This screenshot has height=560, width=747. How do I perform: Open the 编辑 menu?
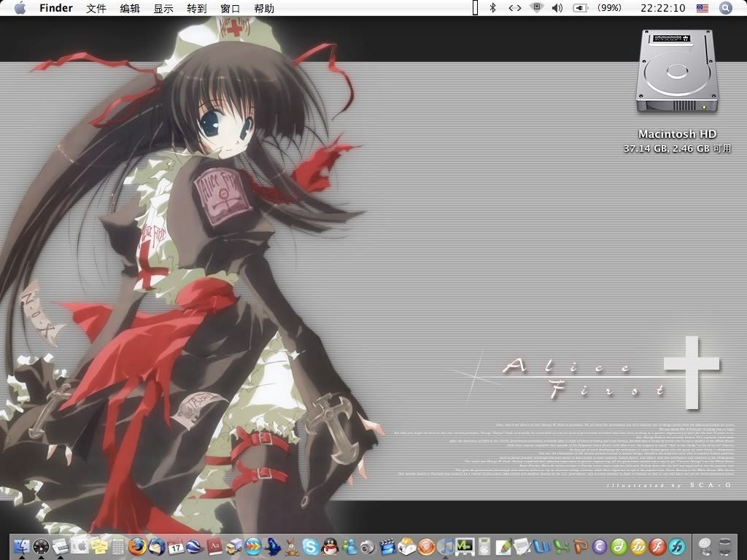pos(130,9)
